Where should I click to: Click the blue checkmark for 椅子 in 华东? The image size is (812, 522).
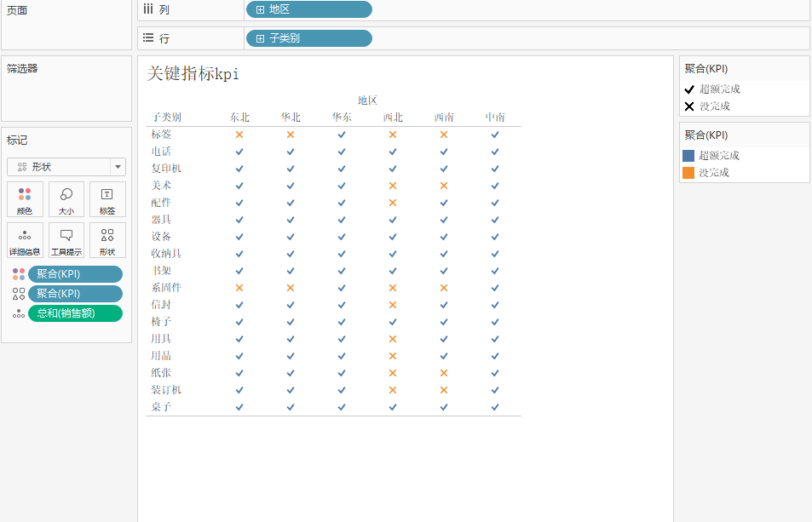click(x=342, y=322)
